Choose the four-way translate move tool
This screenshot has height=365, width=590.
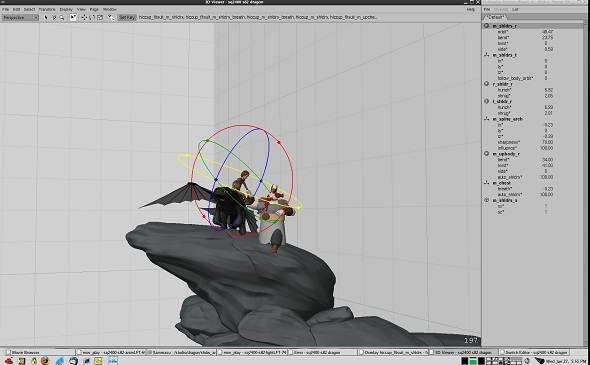(84, 17)
